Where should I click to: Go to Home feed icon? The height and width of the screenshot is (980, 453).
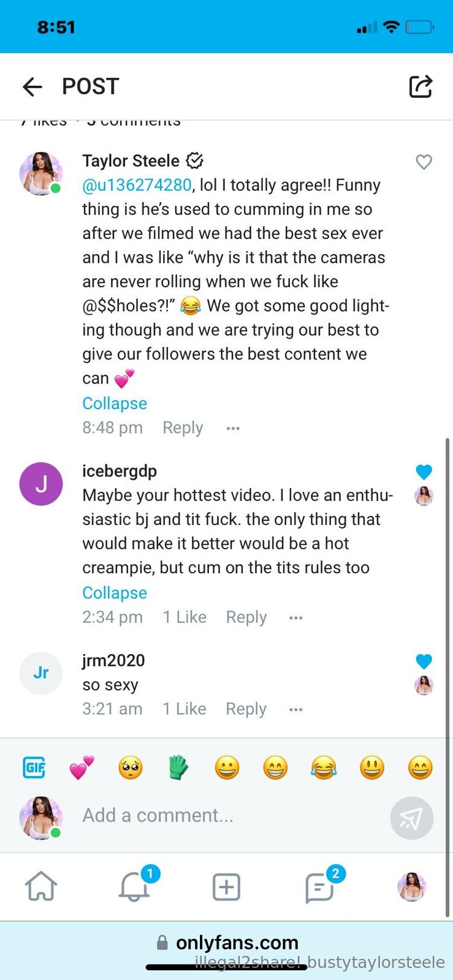click(41, 886)
